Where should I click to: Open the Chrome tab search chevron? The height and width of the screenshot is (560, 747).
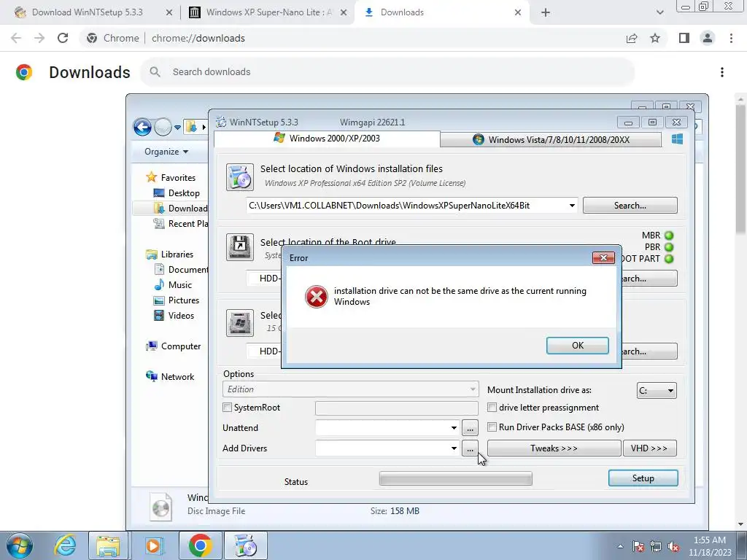click(x=659, y=12)
